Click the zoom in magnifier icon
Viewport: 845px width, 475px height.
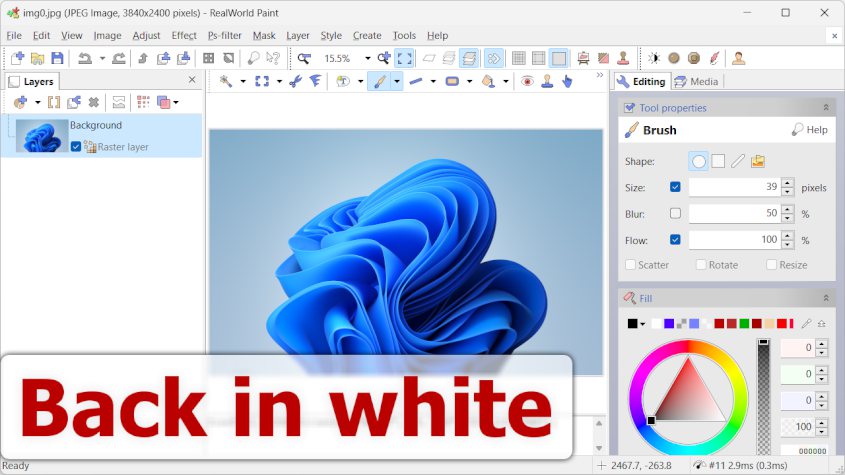(384, 58)
